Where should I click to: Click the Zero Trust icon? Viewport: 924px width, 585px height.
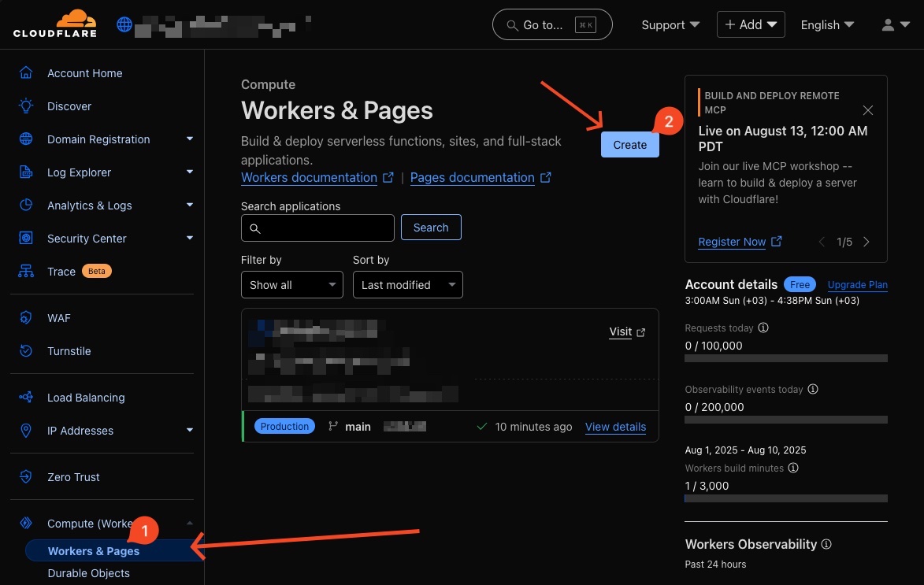(26, 476)
